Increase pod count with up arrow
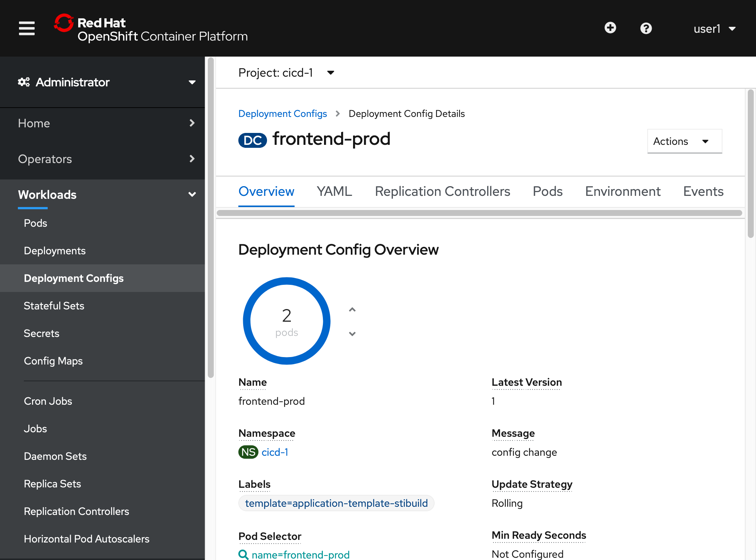The width and height of the screenshot is (756, 560). click(x=352, y=309)
